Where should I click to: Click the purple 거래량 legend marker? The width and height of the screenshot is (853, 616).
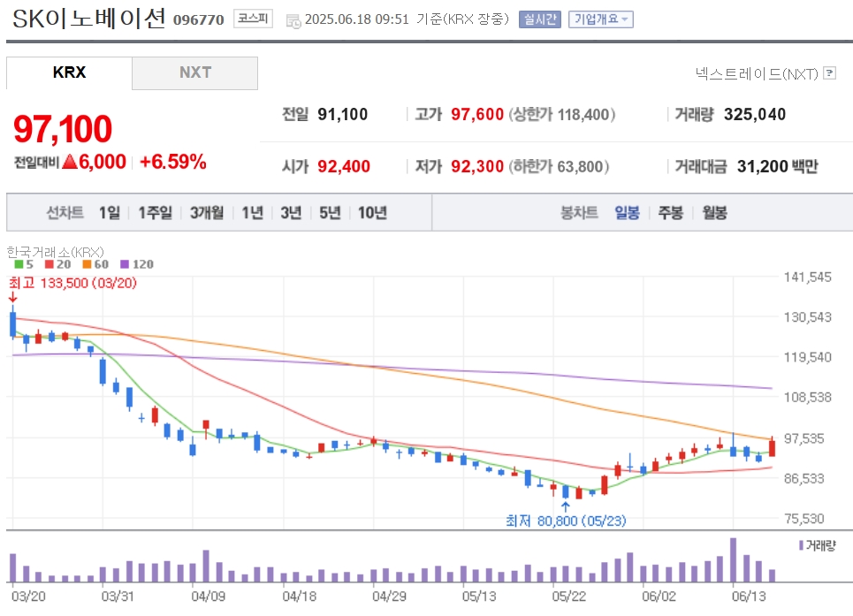tap(801, 544)
